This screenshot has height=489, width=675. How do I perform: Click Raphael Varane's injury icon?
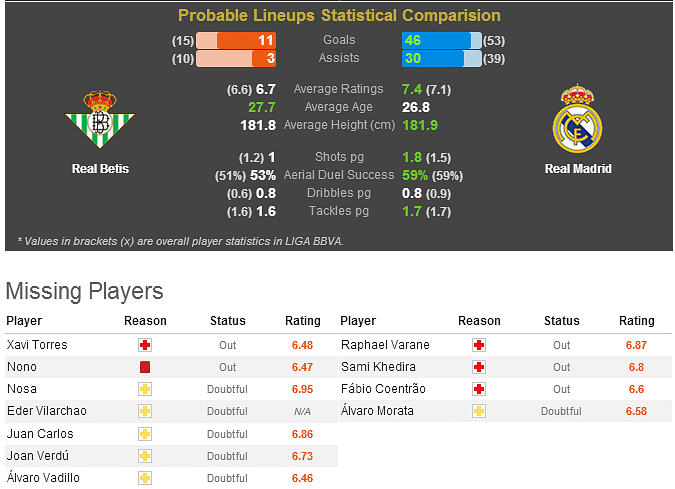479,345
